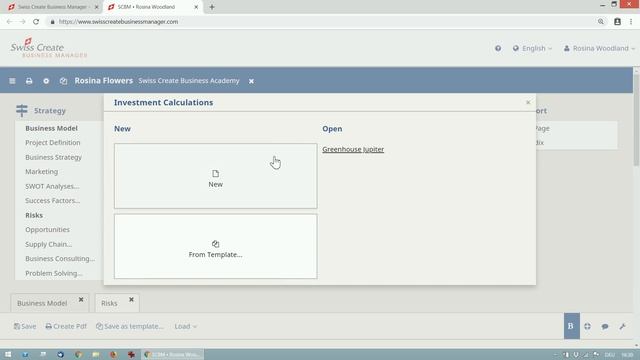Image resolution: width=640 pixels, height=360 pixels.
Task: Close the SCBM Rosina Woodland browser tab
Action: coord(196,7)
